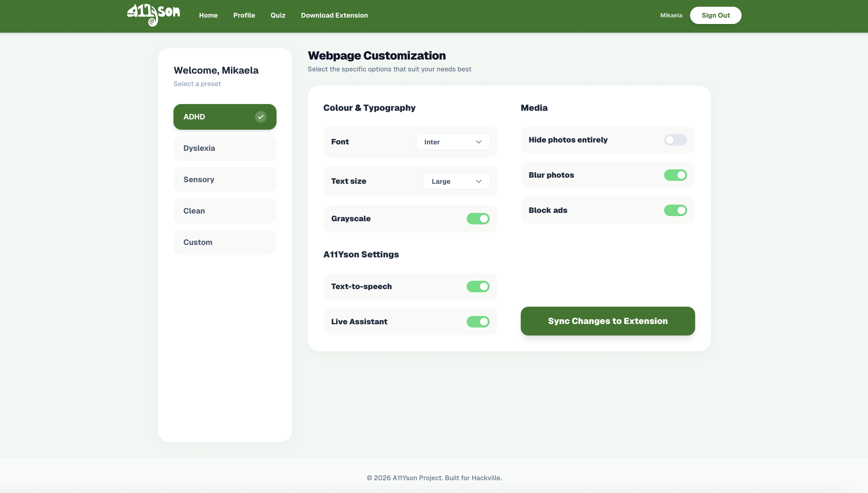This screenshot has height=493, width=868.
Task: Click Sync Changes to Extension button
Action: pyautogui.click(x=607, y=321)
